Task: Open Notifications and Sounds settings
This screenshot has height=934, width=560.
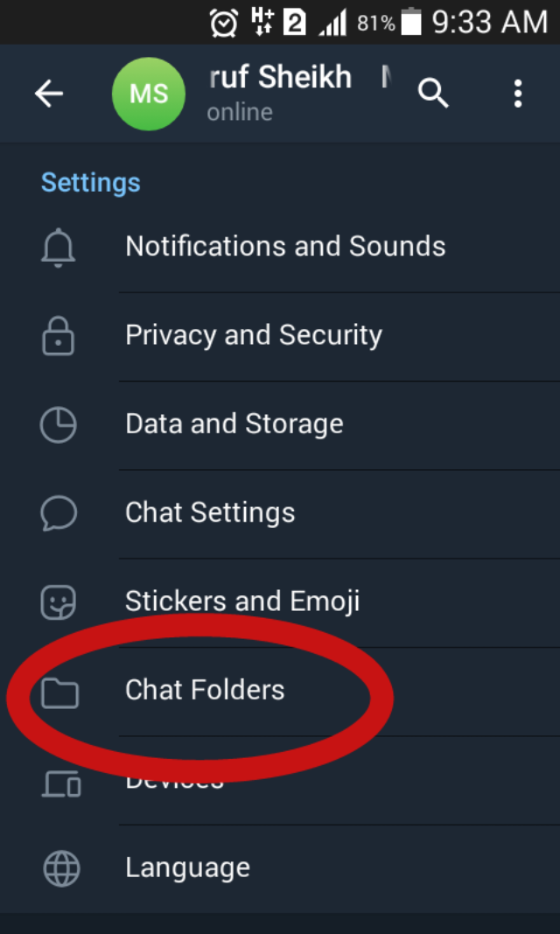Action: (285, 247)
